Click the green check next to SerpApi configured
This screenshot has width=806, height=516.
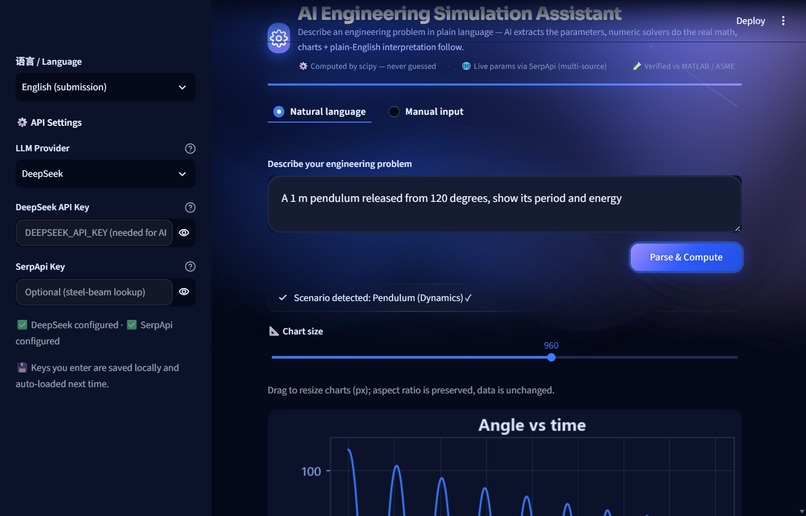pos(132,325)
